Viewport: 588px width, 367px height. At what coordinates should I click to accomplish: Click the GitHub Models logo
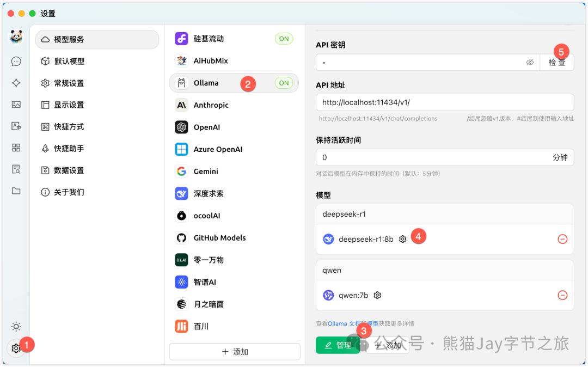181,237
